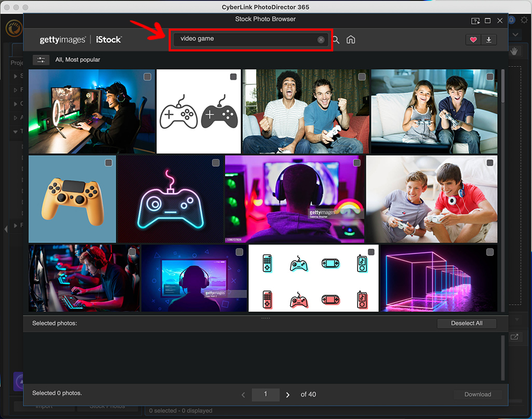Tick the neon cube tunnel photo checkbox
Image resolution: width=532 pixels, height=419 pixels.
[489, 252]
